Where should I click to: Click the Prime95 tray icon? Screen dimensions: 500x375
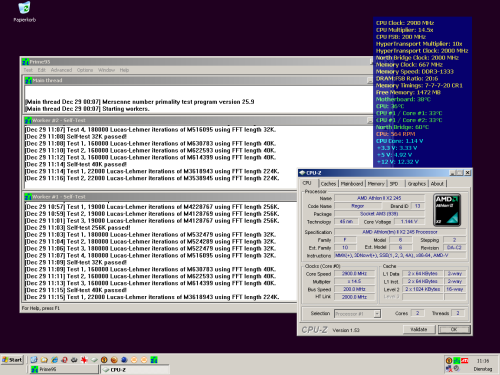click(x=457, y=361)
